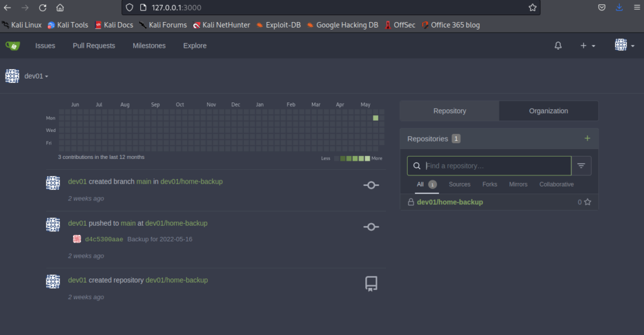Click avatar beside created-repository activity
The height and width of the screenshot is (335, 644).
[53, 282]
